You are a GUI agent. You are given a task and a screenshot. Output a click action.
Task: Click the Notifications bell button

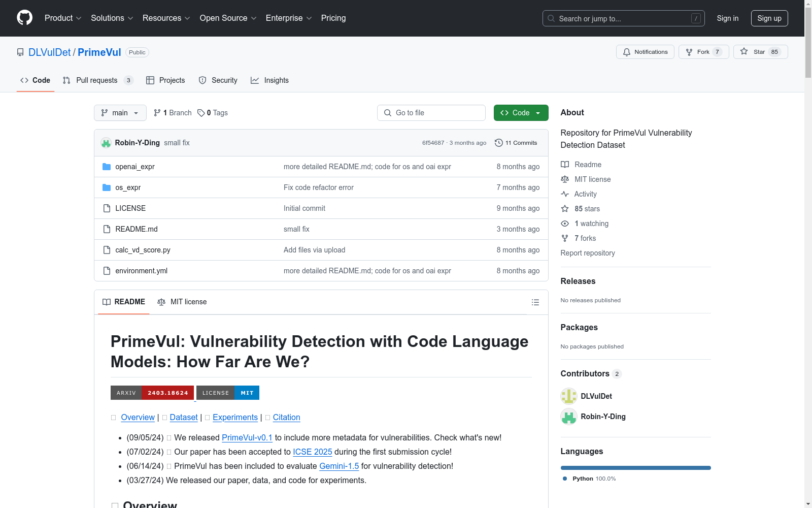click(645, 52)
